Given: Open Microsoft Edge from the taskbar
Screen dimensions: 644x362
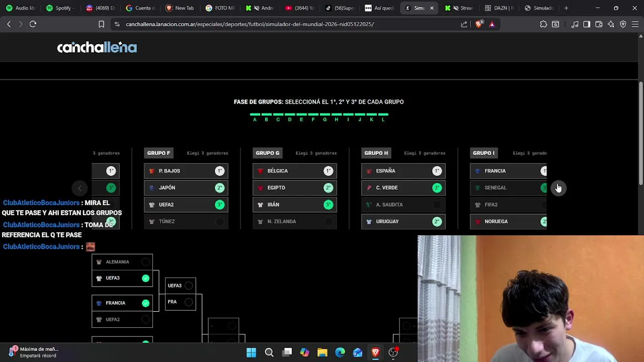Looking at the screenshot, I should coord(340,352).
